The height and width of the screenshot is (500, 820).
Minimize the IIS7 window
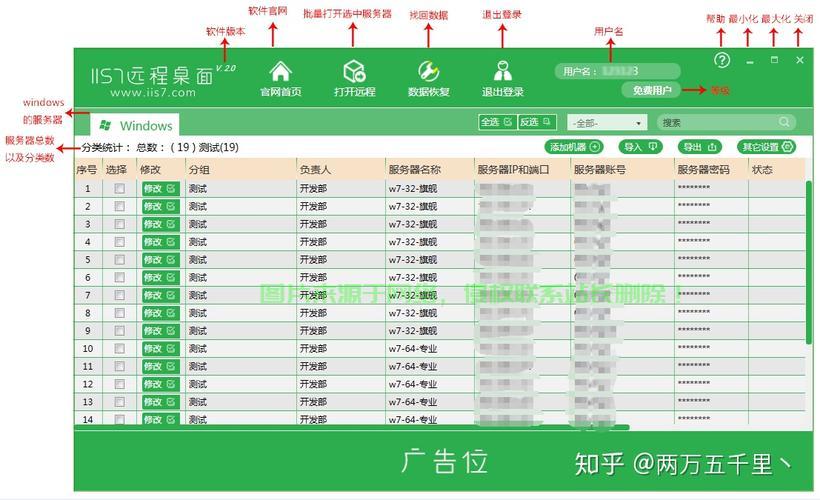(750, 61)
